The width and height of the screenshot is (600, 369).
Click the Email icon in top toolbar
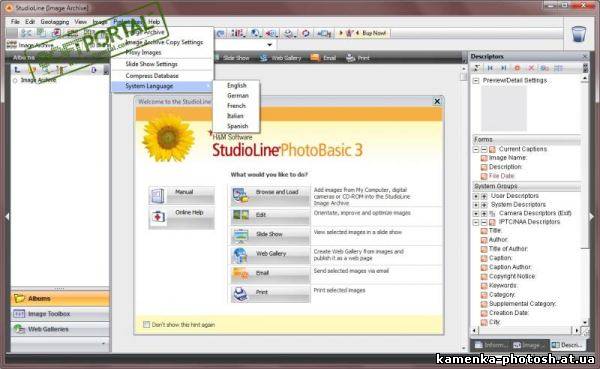pos(315,58)
